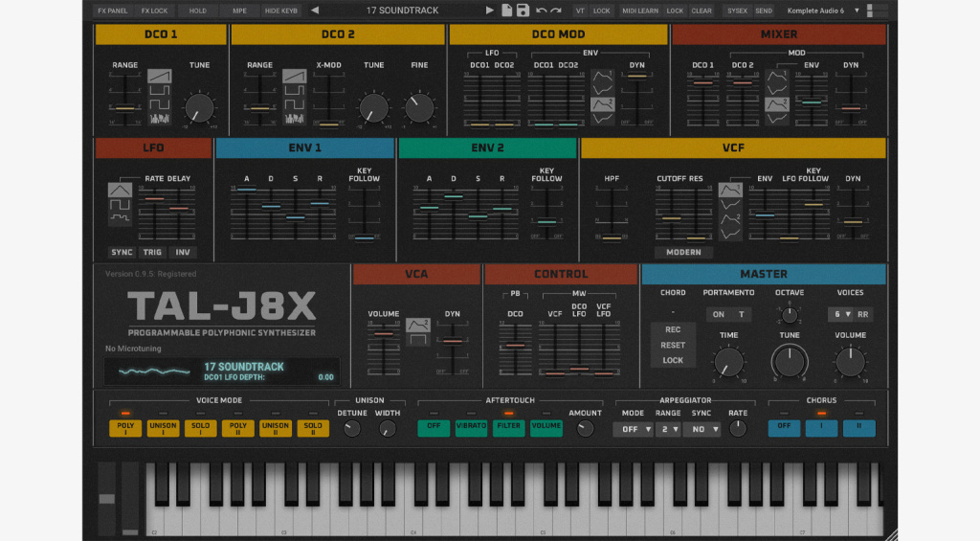Screen dimensions: 980x541
Task: Click MIDI LEARN
Action: coord(640,11)
